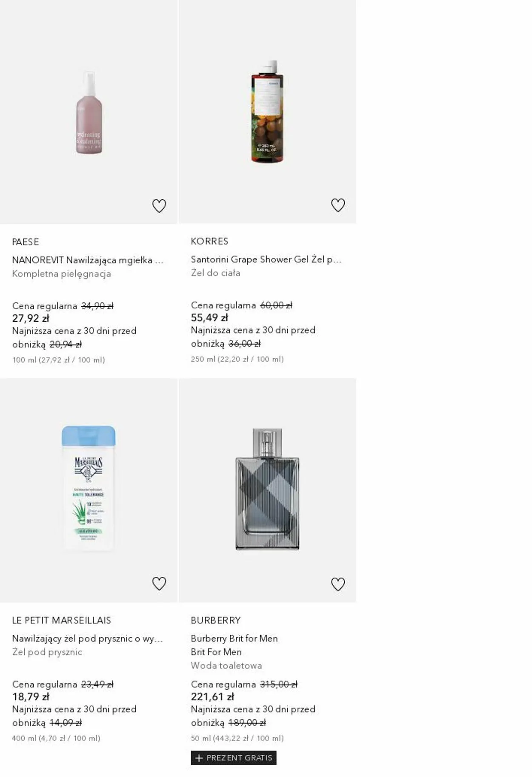This screenshot has width=532, height=777.
Task: Open Santorini Grape Shower Gel title
Action: click(x=266, y=259)
